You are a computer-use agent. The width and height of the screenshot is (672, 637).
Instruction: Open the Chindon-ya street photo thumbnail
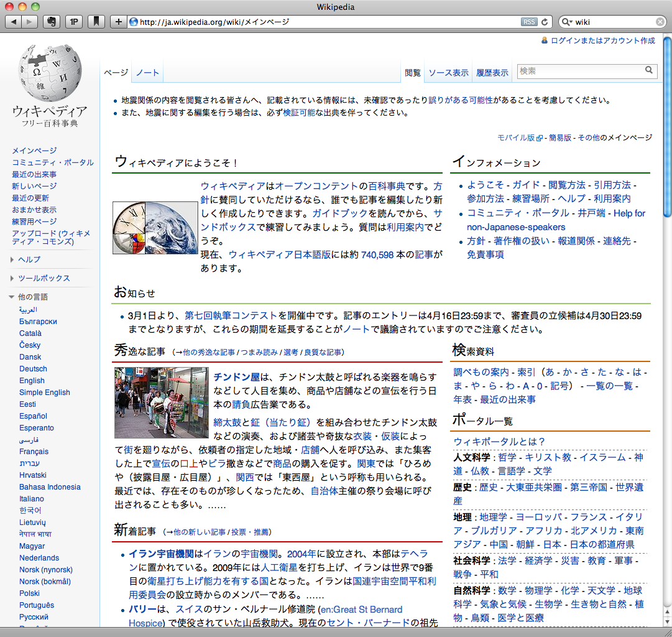coord(162,402)
